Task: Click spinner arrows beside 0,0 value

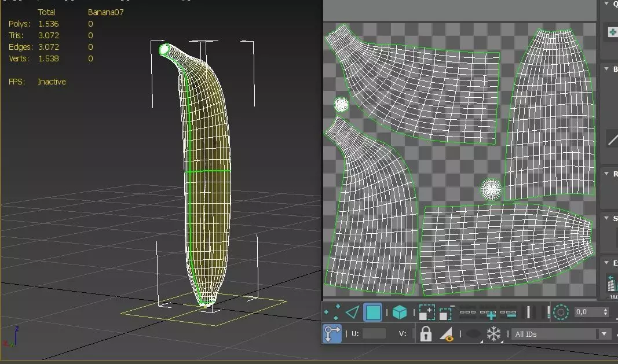Action: coord(605,312)
